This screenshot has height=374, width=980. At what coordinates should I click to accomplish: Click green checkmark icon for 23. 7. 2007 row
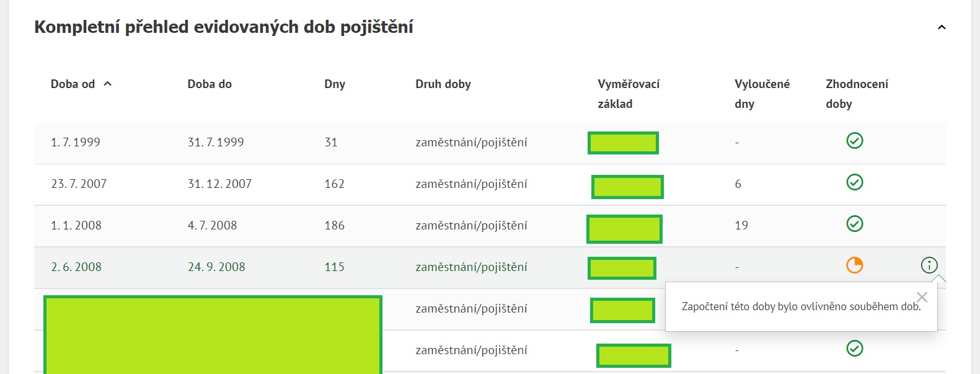[855, 182]
